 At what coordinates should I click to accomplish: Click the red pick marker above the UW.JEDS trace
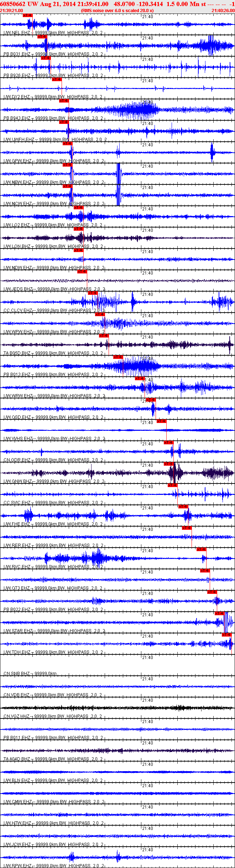82,272
